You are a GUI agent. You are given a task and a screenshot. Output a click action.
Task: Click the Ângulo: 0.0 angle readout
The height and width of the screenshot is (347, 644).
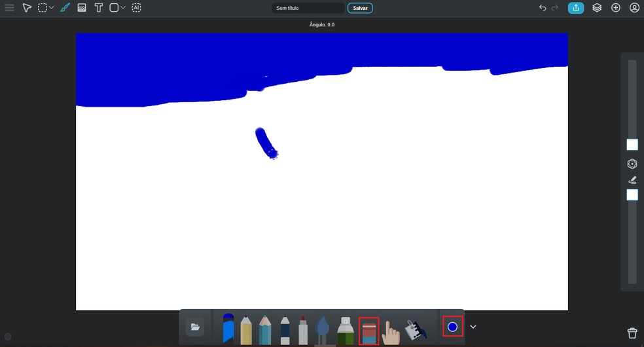pyautogui.click(x=322, y=25)
